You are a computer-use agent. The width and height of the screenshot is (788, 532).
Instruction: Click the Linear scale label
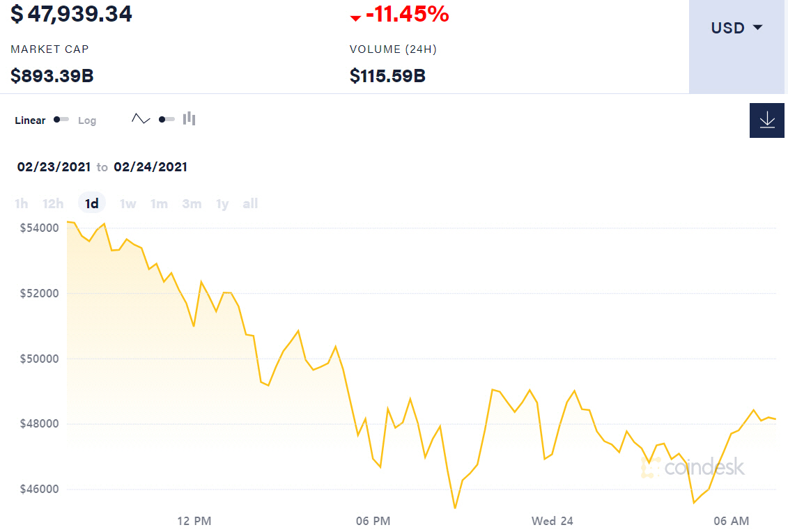(x=30, y=120)
